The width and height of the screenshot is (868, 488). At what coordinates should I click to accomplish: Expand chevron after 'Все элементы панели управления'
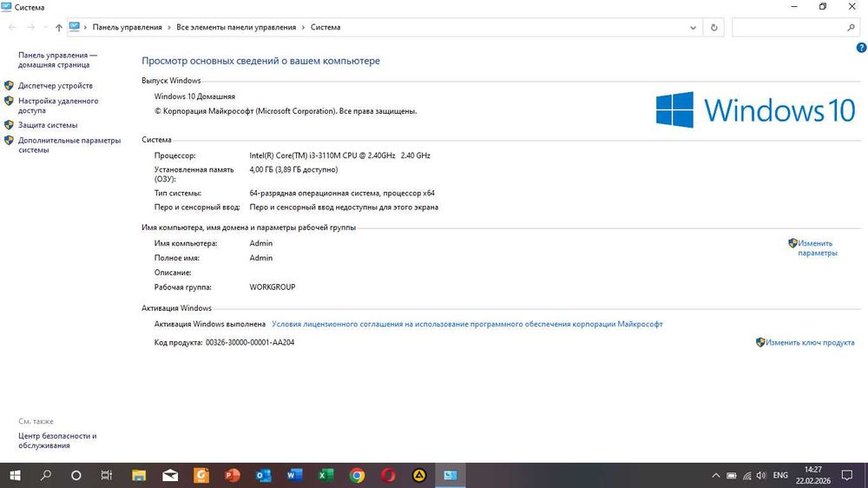pos(303,27)
